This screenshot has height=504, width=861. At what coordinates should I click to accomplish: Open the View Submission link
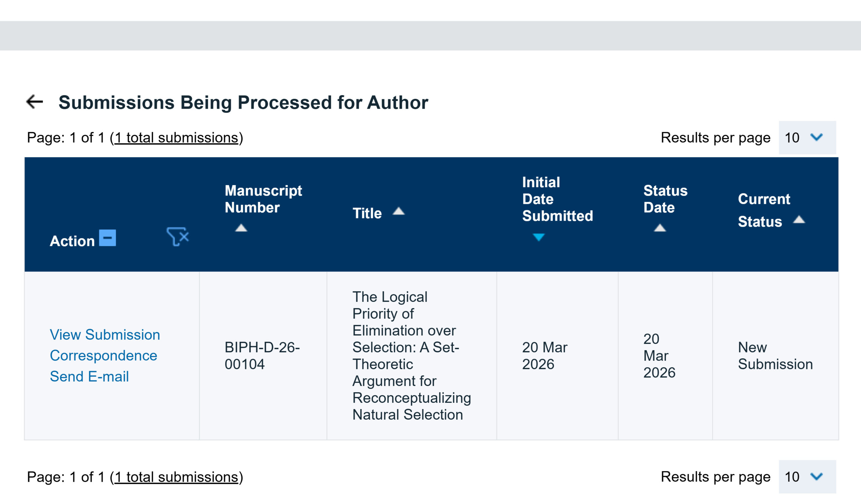(105, 334)
